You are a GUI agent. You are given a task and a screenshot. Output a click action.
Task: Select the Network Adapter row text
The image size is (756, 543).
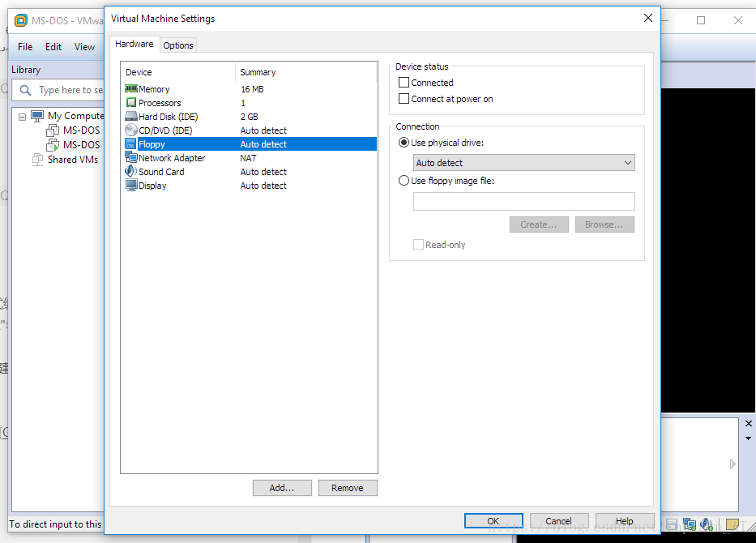[172, 158]
